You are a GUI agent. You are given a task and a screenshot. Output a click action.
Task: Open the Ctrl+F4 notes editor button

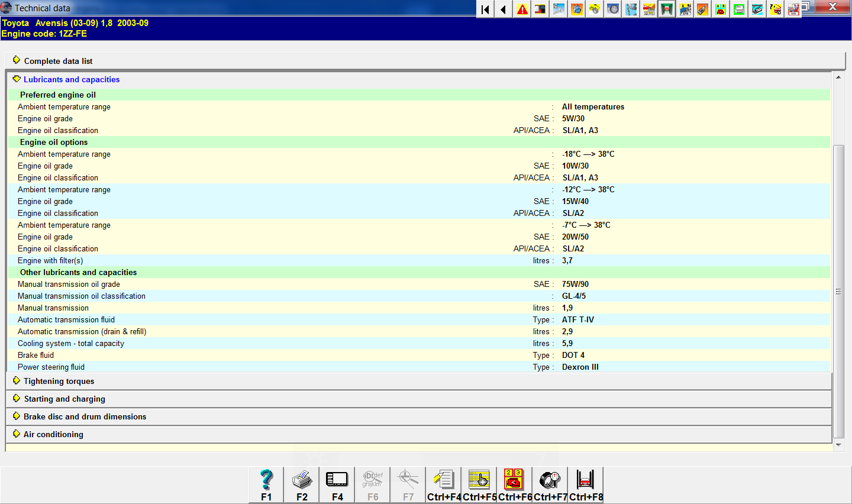[444, 484]
